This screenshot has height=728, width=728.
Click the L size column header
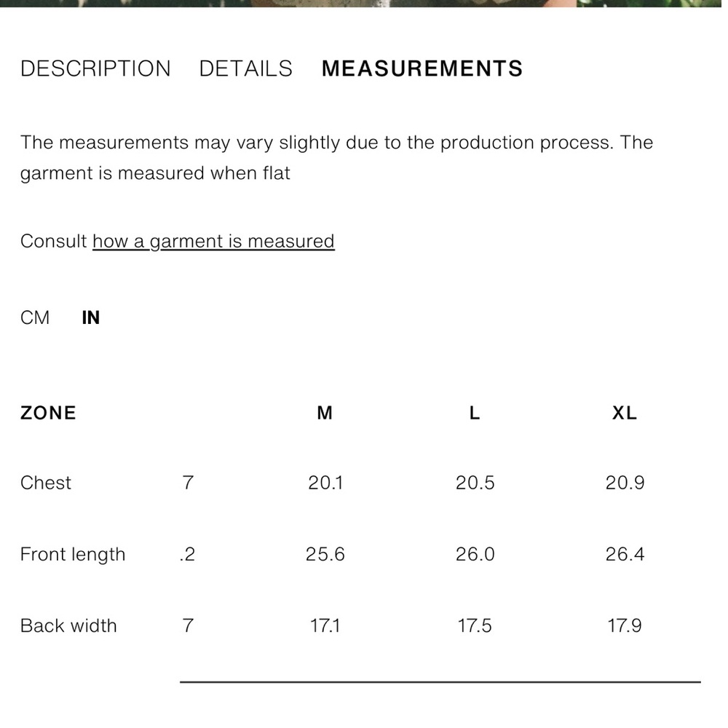click(x=475, y=414)
